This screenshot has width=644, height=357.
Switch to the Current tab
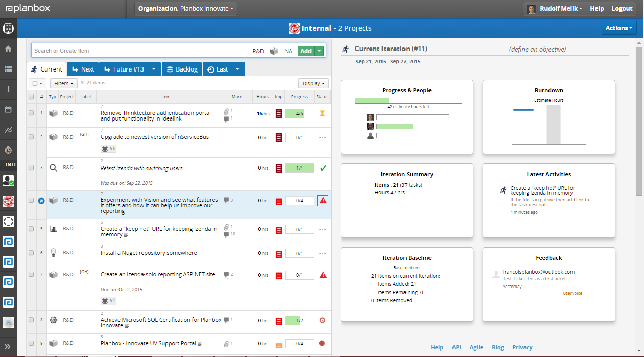[x=46, y=69]
